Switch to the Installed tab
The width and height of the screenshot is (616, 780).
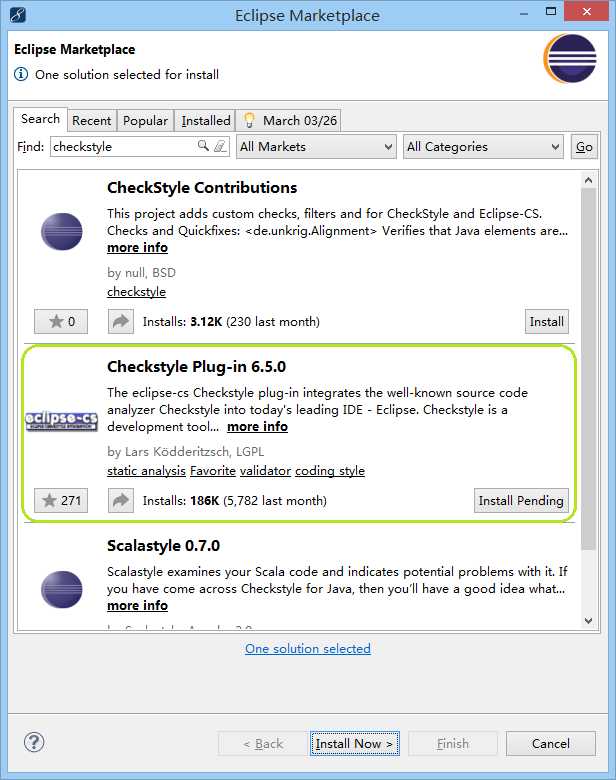(x=205, y=121)
